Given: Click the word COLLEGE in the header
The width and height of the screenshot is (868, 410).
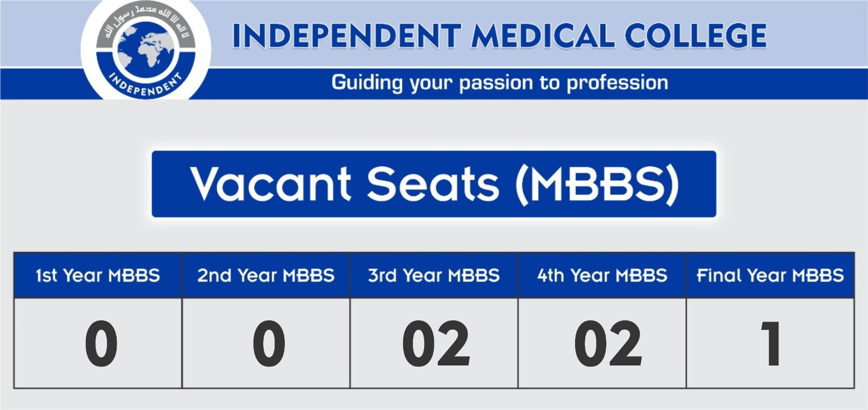Looking at the screenshot, I should (x=695, y=36).
